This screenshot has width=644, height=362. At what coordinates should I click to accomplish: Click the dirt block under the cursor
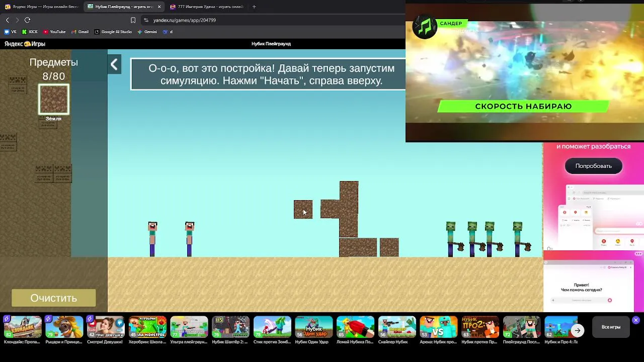coord(303,210)
